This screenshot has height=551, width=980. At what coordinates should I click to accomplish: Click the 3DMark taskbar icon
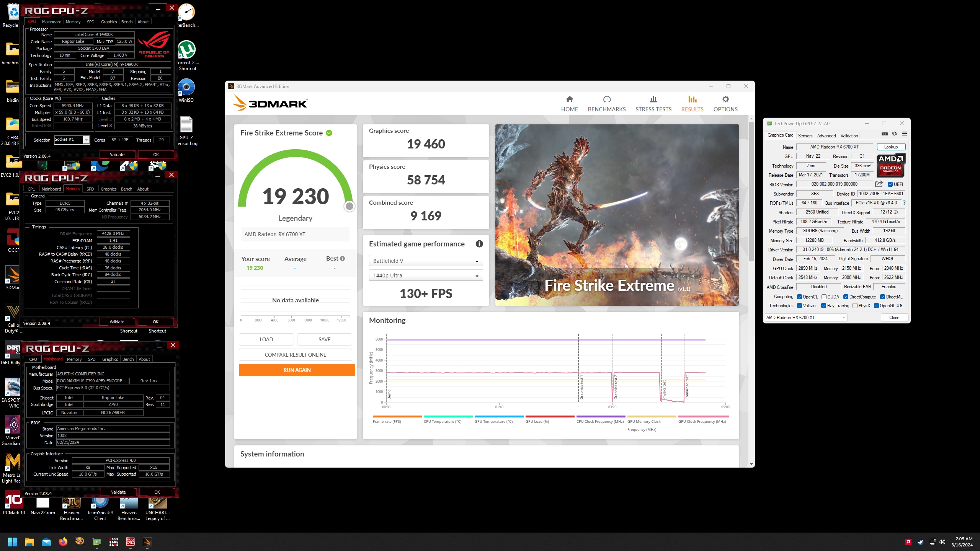coord(147,542)
